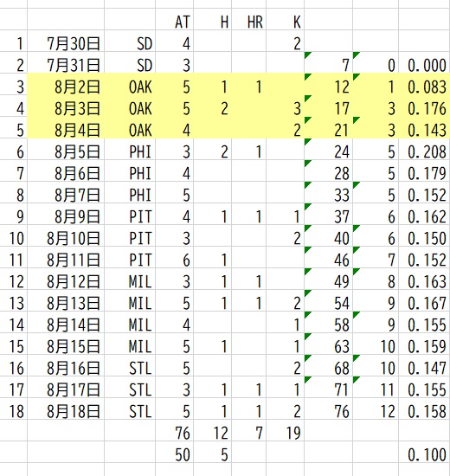Select the highlighted 8月2日 date cell
Screen dimensions: 450x476
tap(66, 85)
